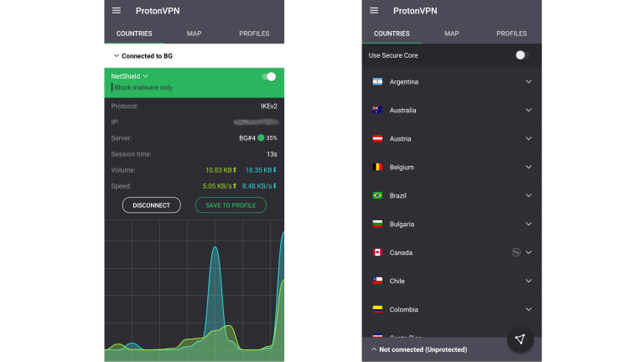Click the Australia flag icon
Viewport: 644px width, 362px height.
click(x=377, y=110)
